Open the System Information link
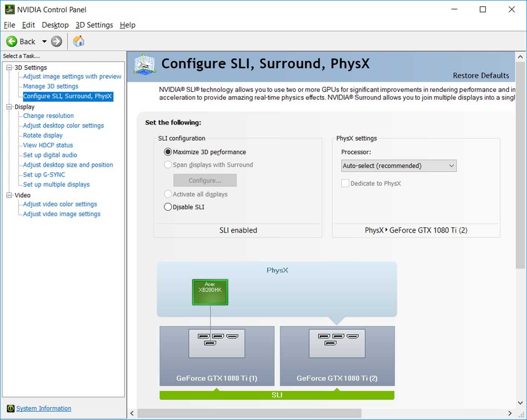Viewport: 527px width, 420px height. point(43,408)
